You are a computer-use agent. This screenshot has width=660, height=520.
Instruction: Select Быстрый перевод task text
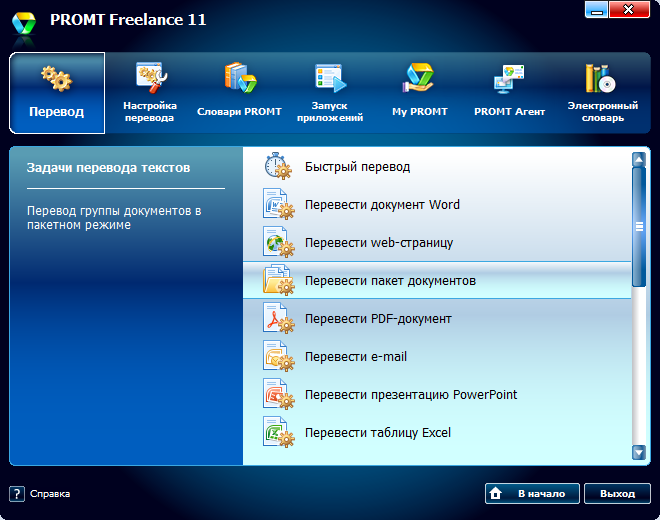point(357,167)
